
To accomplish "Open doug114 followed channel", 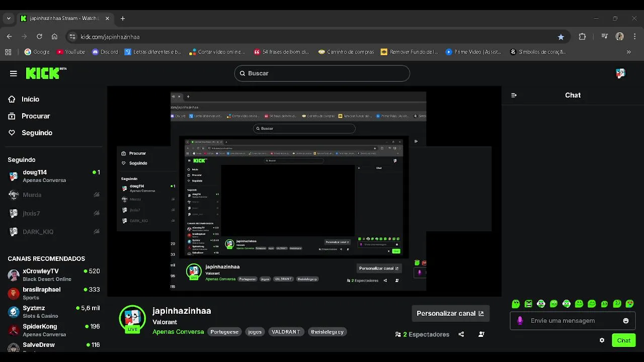I will (x=54, y=176).
